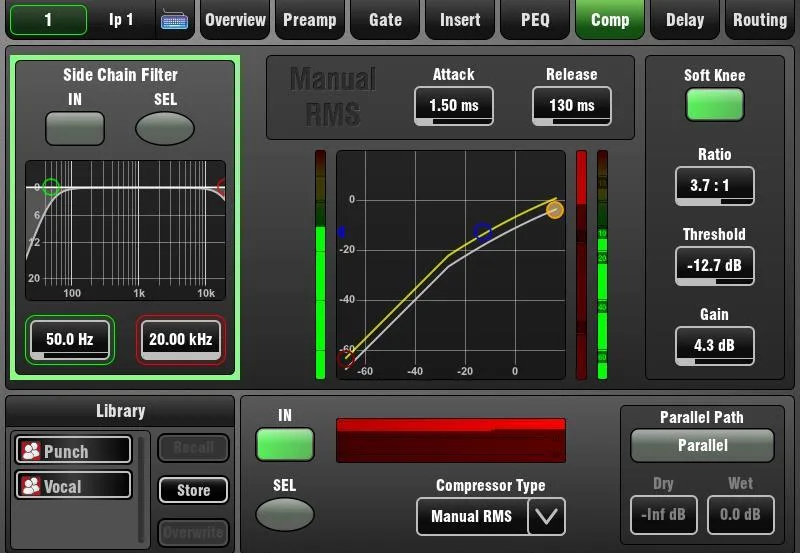Click the Parallel Path label
The width and height of the screenshot is (800, 553).
tap(702, 417)
